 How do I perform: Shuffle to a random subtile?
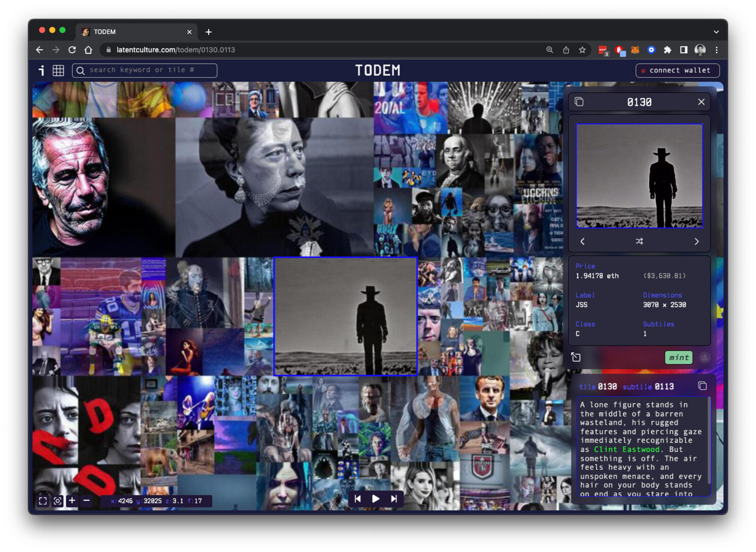pos(639,241)
